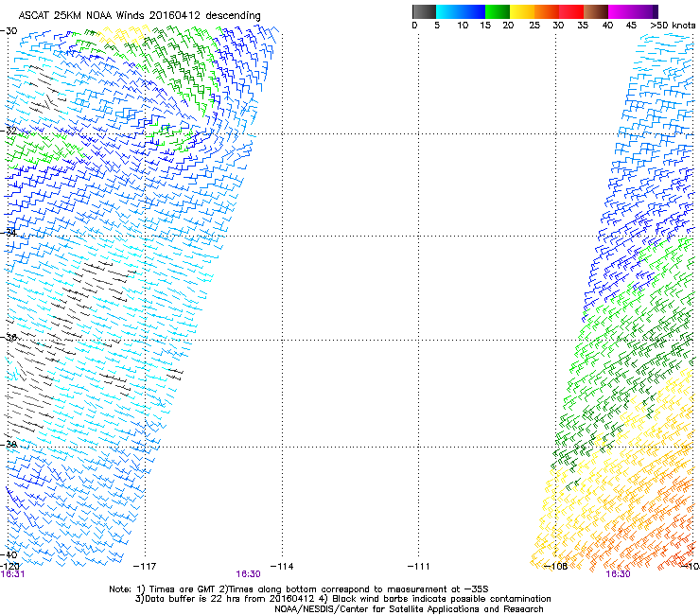This screenshot has width=700, height=615.
Task: Click the '-38' latitude axis label
Action: [x=9, y=445]
